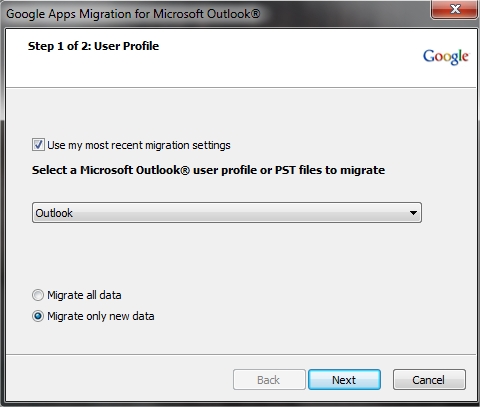Screen dimensions: 480x407
Task: Click the dropdown arrow of profile selector
Action: click(413, 213)
